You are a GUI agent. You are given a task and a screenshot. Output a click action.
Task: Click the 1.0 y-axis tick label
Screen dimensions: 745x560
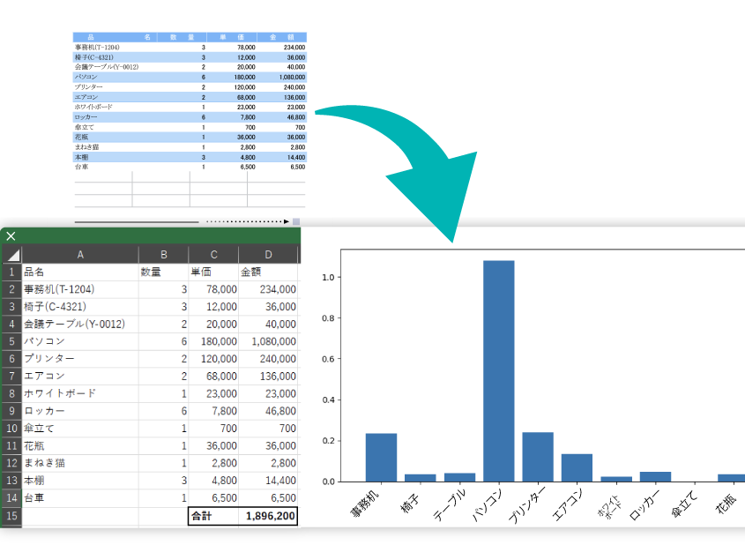328,277
